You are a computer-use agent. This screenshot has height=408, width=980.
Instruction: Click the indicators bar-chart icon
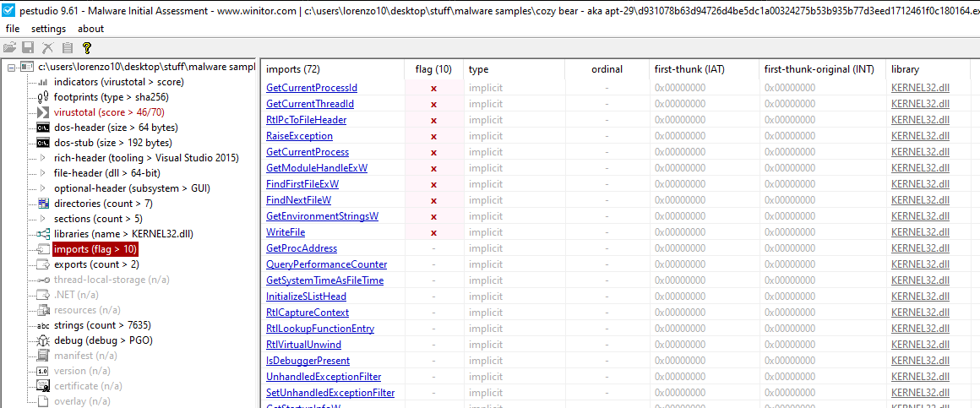(x=43, y=82)
